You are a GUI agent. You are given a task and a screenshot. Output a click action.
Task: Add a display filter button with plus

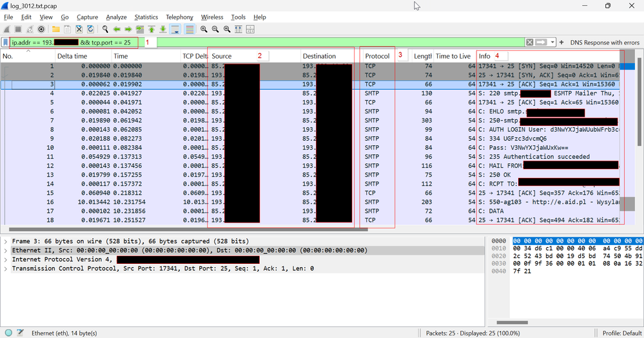(x=561, y=43)
